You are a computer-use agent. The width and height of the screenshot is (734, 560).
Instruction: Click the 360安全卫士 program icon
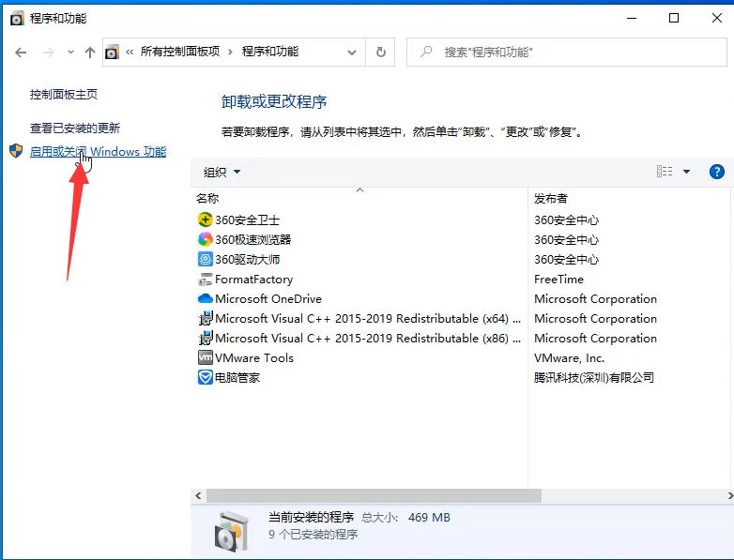click(206, 219)
